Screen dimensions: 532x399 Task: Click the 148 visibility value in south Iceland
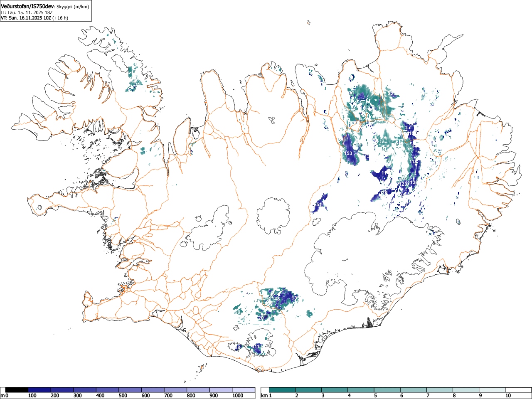point(276,299)
